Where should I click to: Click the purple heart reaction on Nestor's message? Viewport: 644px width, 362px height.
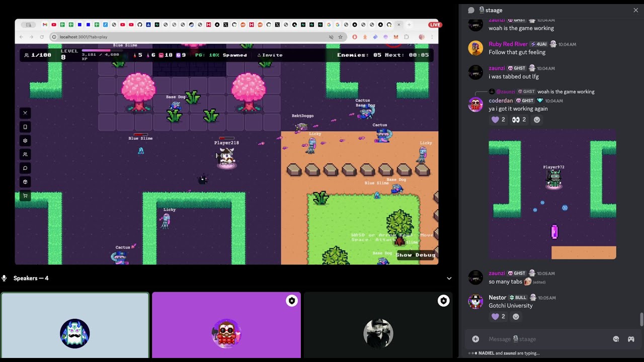click(498, 317)
